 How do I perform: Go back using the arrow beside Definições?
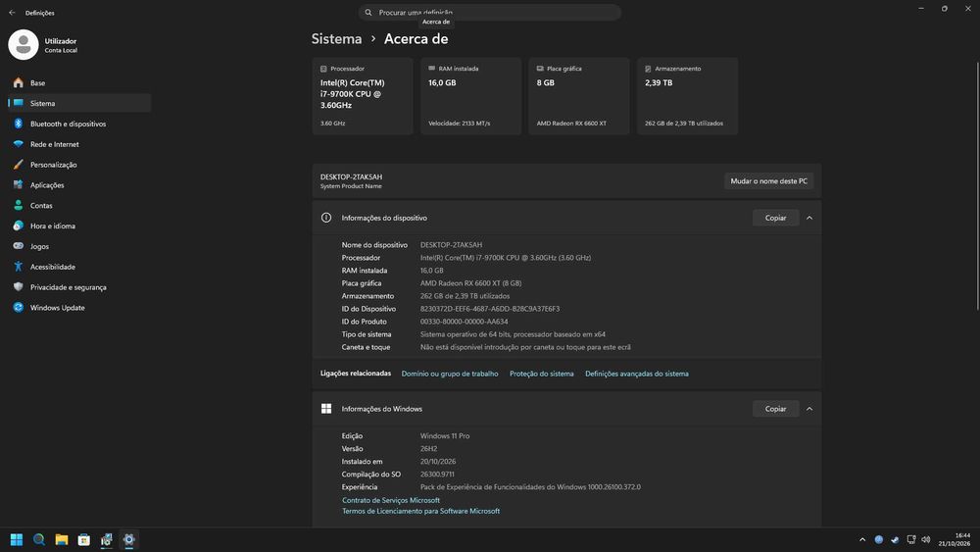point(12,13)
